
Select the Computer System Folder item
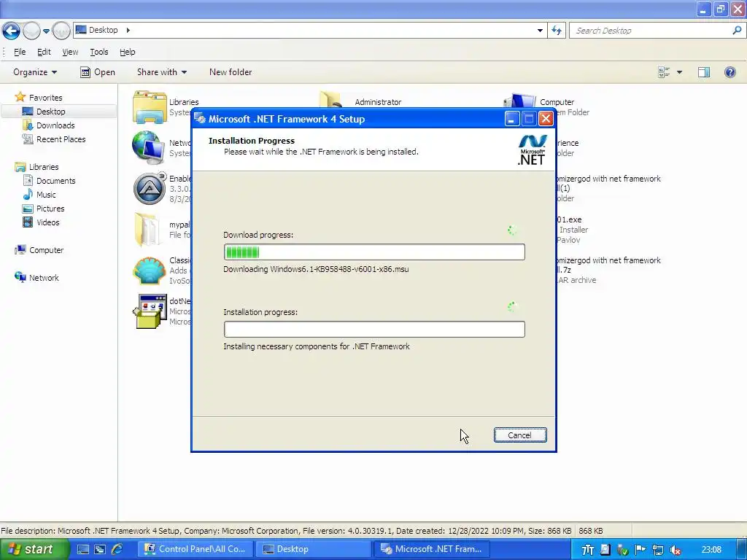tap(557, 102)
